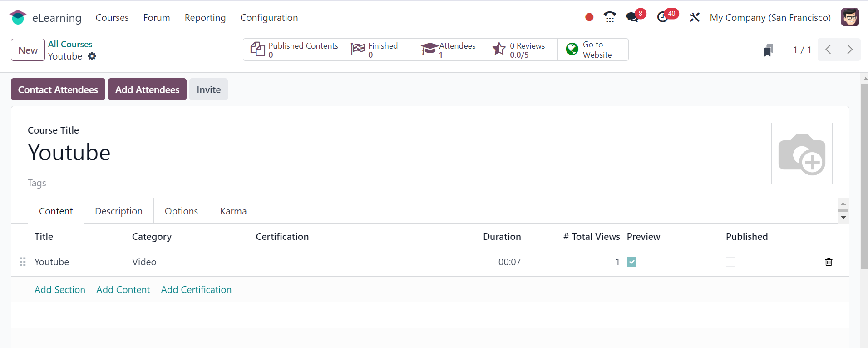
Task: Switch to the Options tab
Action: (x=181, y=211)
